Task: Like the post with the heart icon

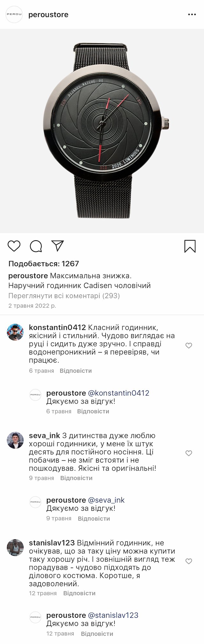Action: (14, 246)
